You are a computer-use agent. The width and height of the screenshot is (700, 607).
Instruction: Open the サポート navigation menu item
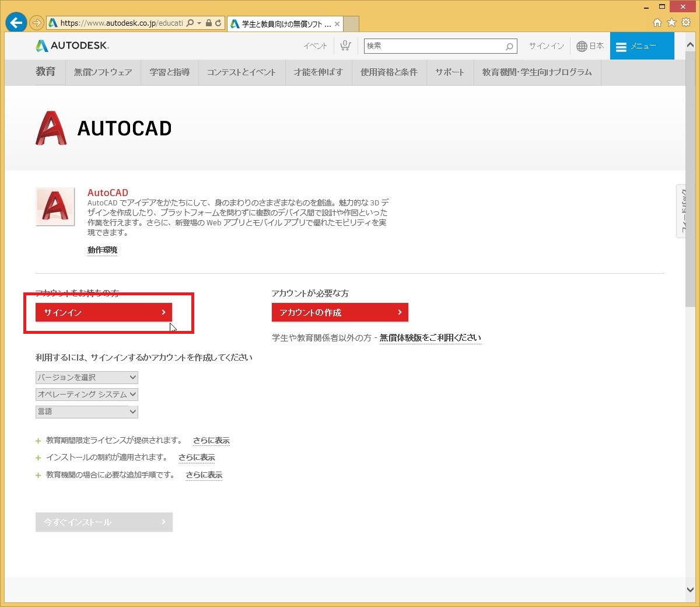tap(449, 72)
